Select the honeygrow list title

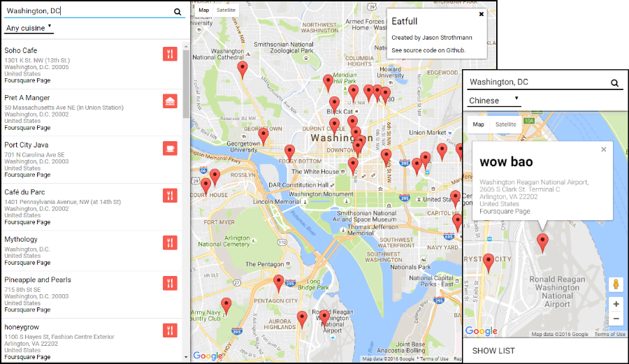(x=22, y=327)
